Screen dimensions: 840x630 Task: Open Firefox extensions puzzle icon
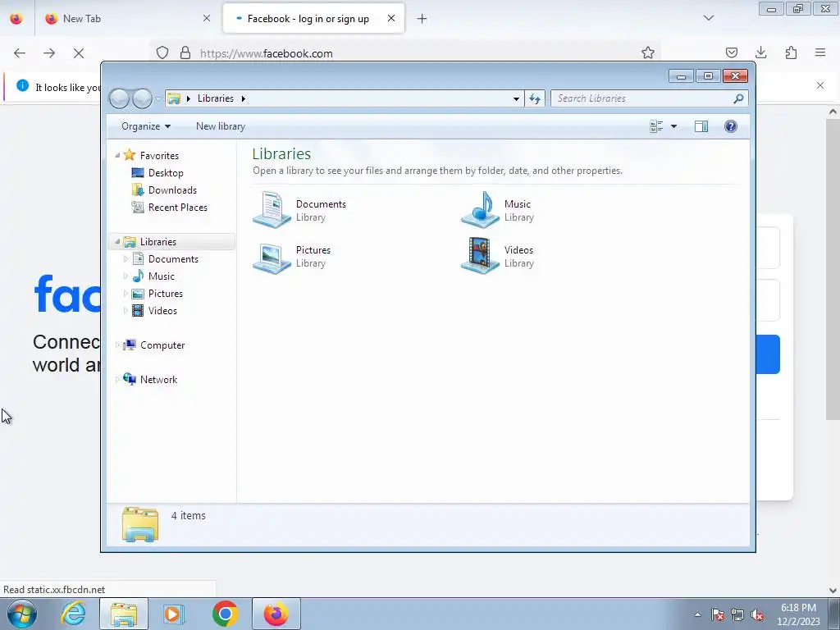(x=791, y=52)
